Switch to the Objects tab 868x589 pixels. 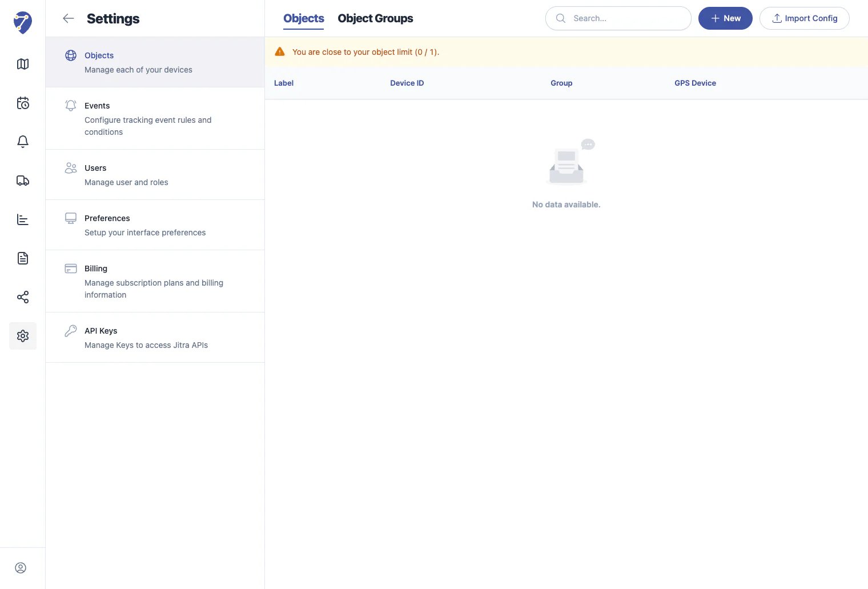coord(304,18)
